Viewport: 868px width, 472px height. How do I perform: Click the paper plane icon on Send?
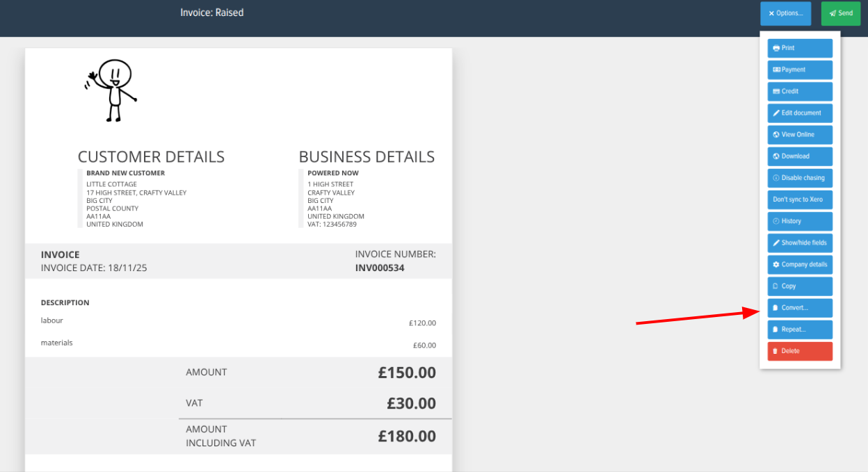[x=833, y=13]
